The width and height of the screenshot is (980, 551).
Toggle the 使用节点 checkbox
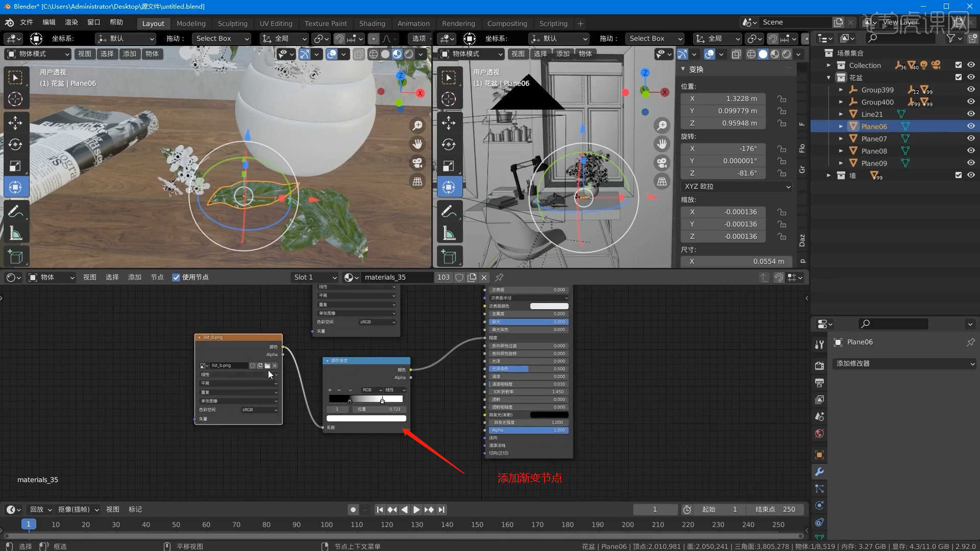pos(176,277)
